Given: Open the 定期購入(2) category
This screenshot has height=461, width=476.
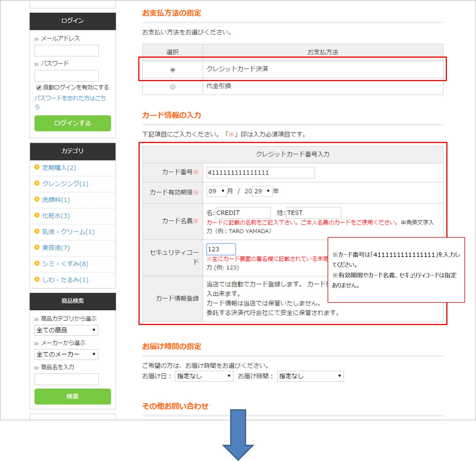Looking at the screenshot, I should (x=59, y=168).
